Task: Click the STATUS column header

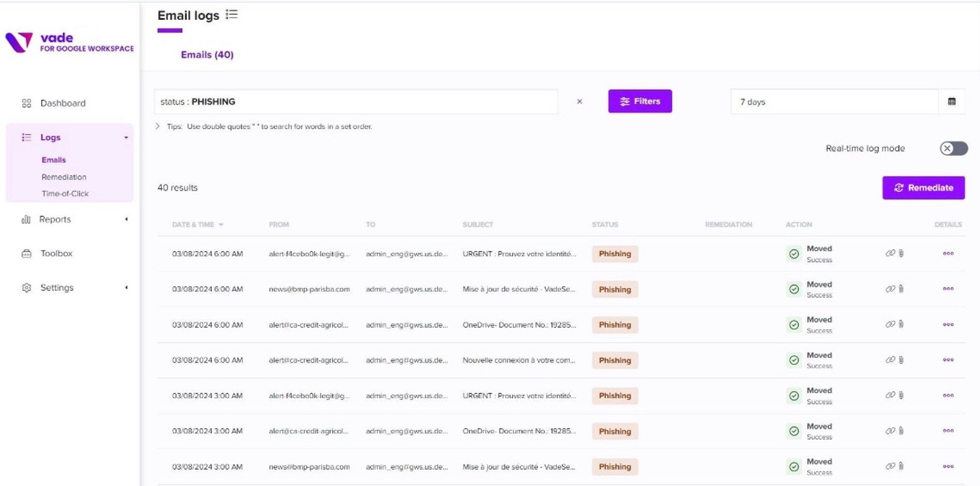Action: pos(605,225)
